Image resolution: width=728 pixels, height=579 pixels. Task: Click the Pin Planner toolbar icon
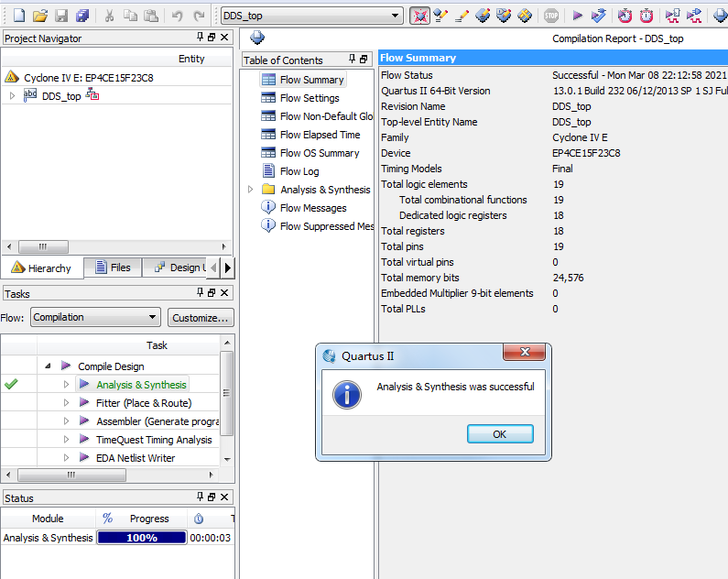click(483, 16)
